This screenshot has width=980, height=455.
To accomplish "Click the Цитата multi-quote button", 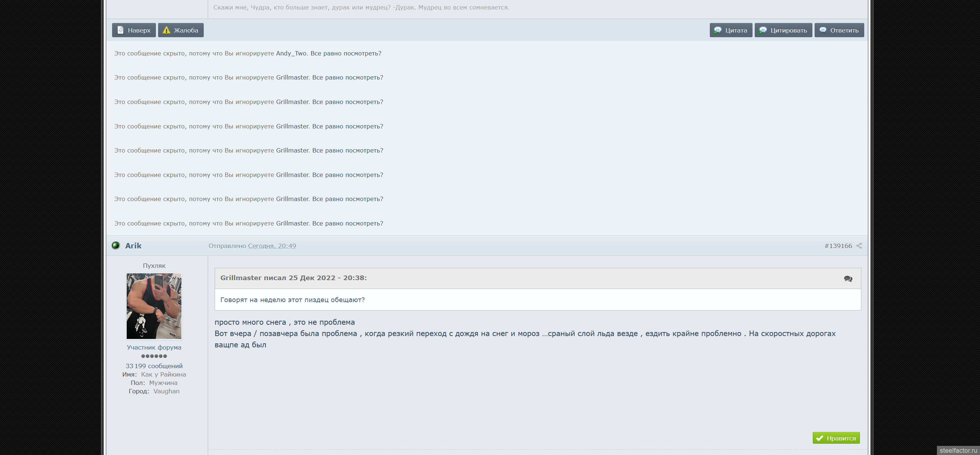I will pos(731,30).
